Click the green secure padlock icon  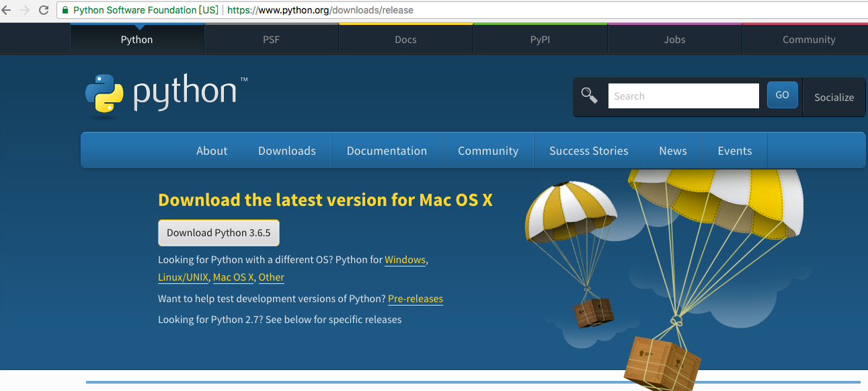point(65,10)
